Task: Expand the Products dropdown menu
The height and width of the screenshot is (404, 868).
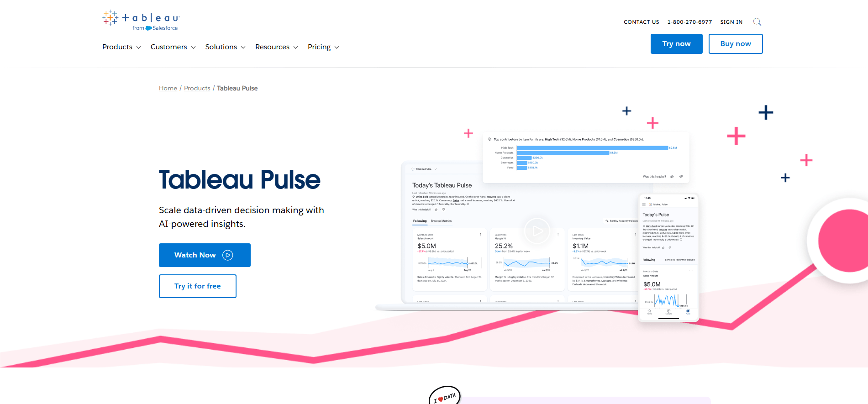Action: [x=121, y=47]
